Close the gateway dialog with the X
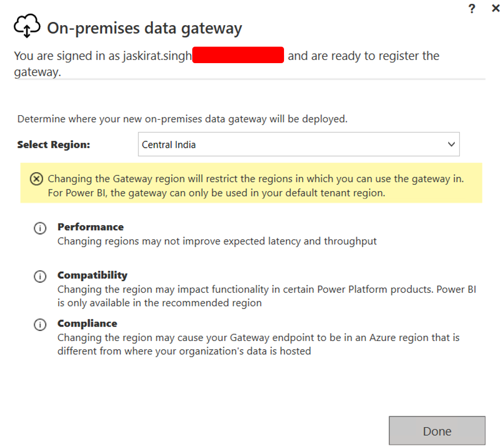This screenshot has height=448, width=501. (496, 8)
